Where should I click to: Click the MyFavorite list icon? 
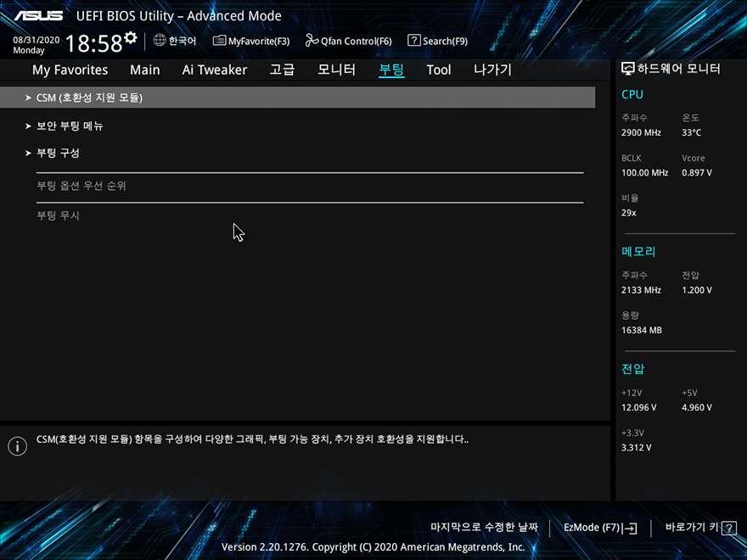click(x=219, y=41)
